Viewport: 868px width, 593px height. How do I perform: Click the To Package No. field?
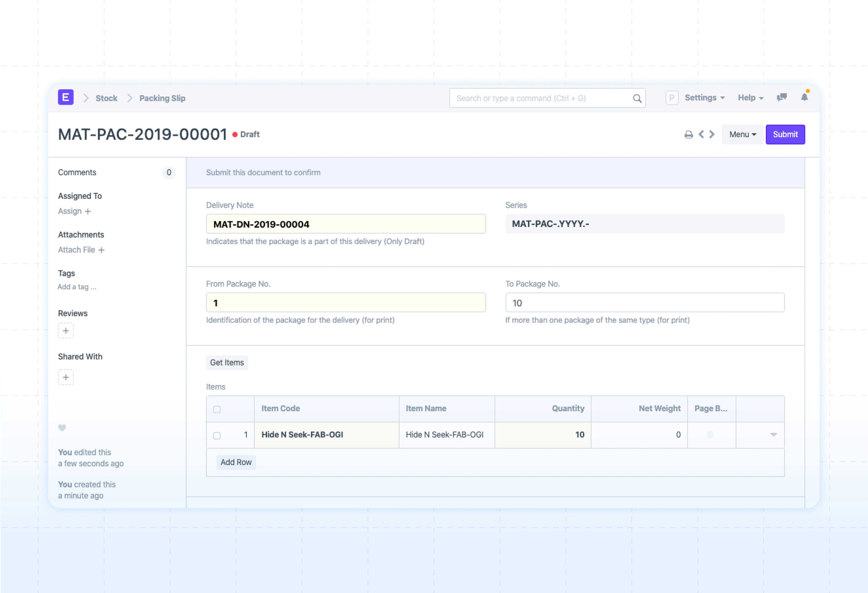pos(645,303)
